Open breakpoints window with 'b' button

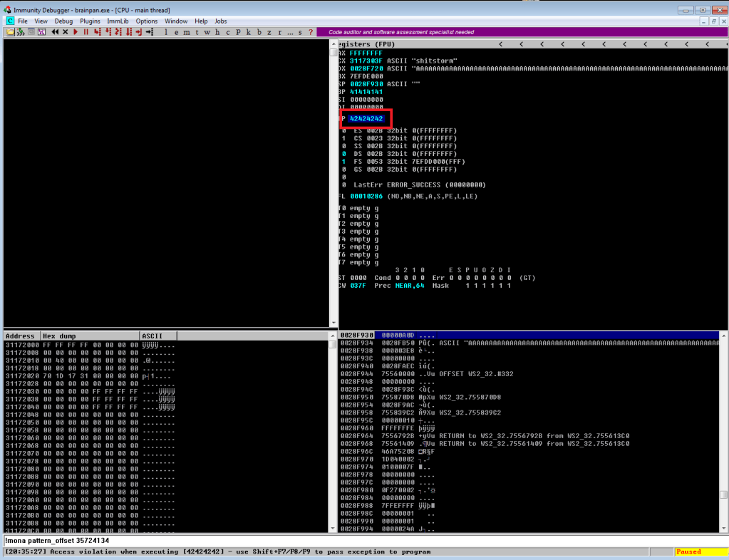click(259, 32)
